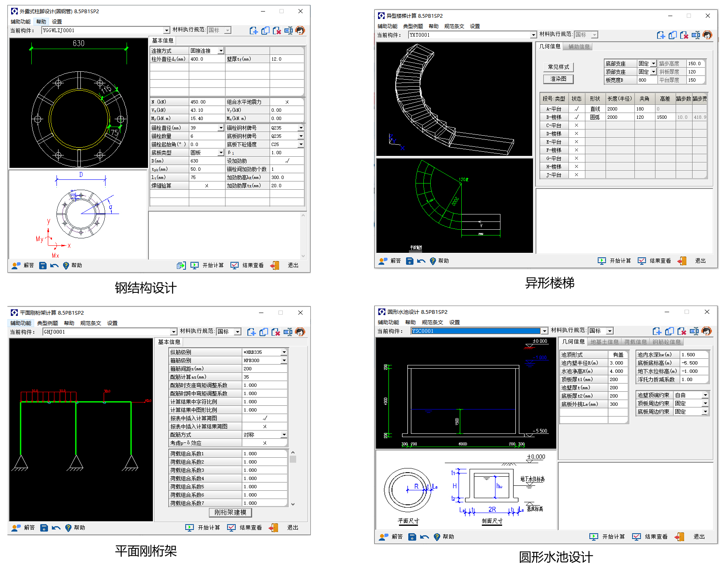Open the 池壁顶端约束 dropdown
Viewport: 728px width, 586px height.
point(705,395)
